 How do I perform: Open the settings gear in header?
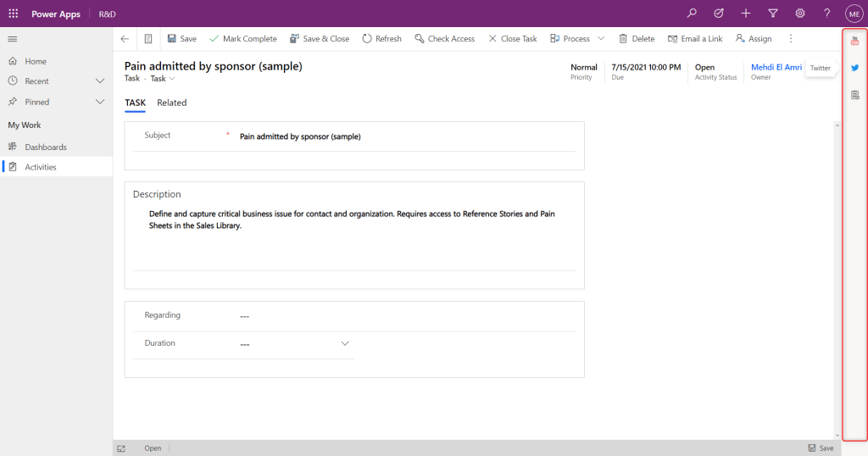coord(800,14)
